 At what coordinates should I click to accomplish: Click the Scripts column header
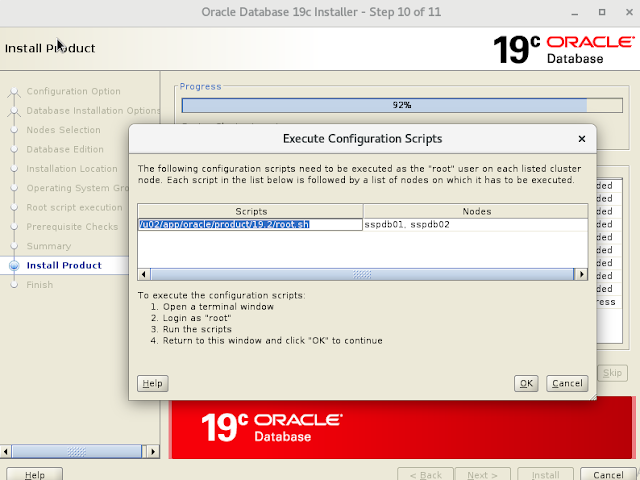[251, 211]
